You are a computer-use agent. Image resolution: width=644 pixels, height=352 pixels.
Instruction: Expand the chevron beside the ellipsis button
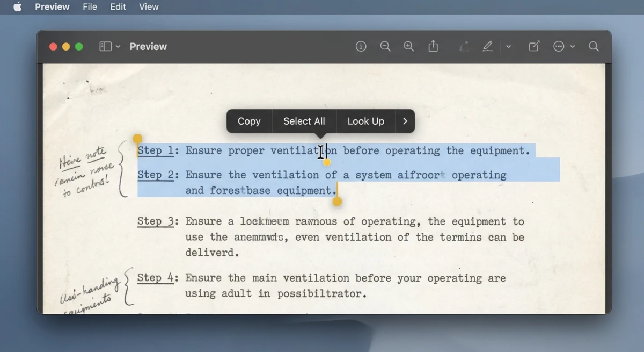point(573,47)
